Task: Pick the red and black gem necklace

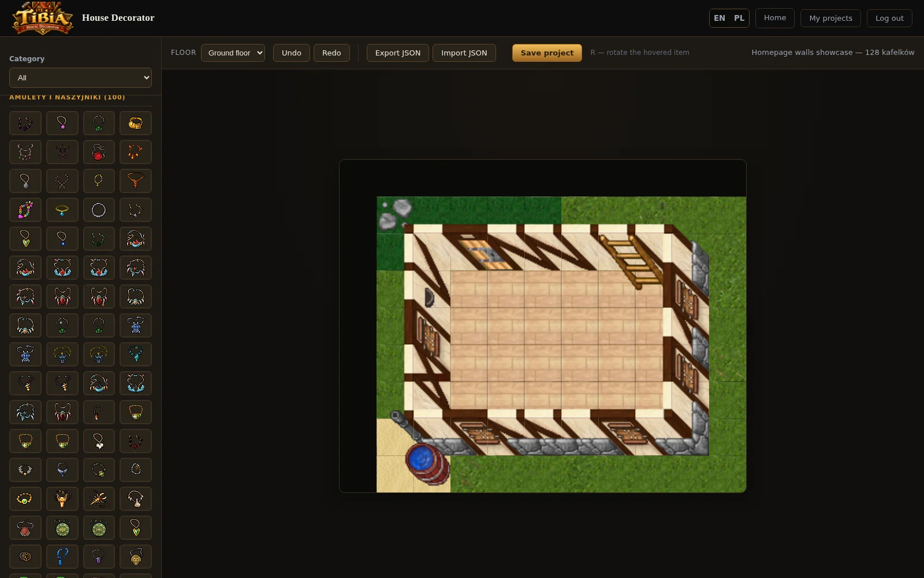Action: point(136,441)
